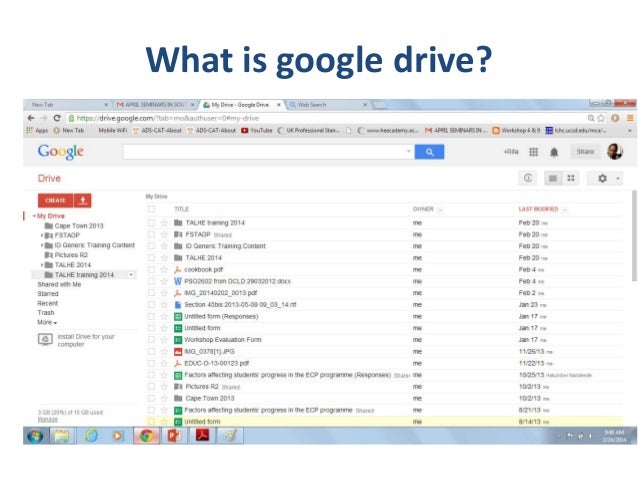638x479 pixels.
Task: Open dropdown arrow on TALHE training 2014
Action: pos(131,275)
